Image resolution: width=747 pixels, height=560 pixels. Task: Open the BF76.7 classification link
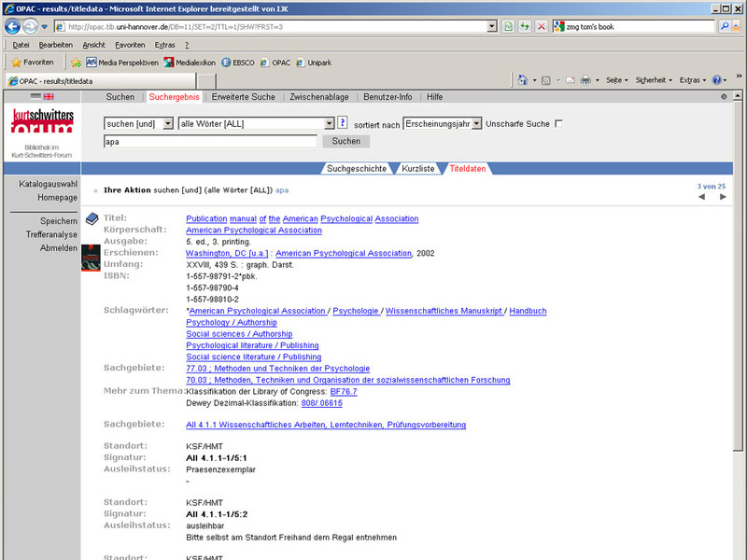pyautogui.click(x=344, y=391)
